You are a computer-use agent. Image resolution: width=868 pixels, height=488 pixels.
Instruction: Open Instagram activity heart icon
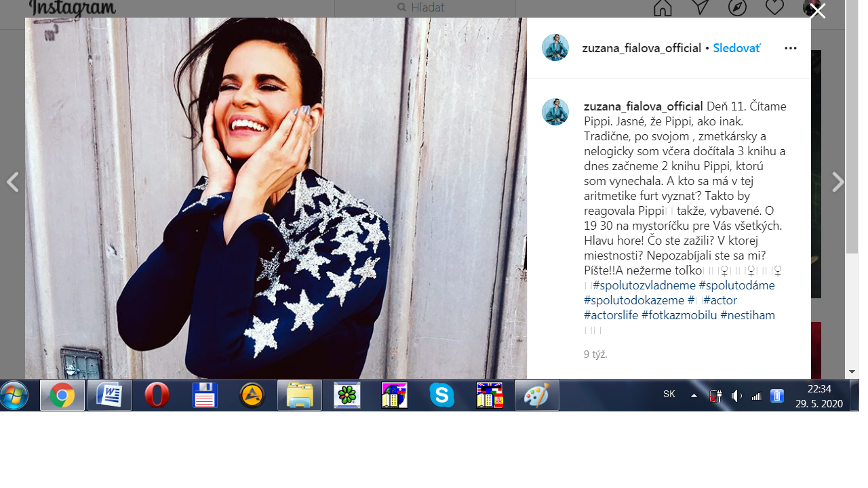pos(774,7)
